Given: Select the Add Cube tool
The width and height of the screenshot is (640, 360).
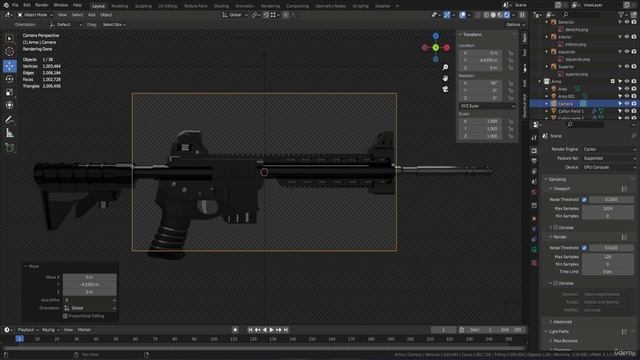Looking at the screenshot, I should point(9,147).
